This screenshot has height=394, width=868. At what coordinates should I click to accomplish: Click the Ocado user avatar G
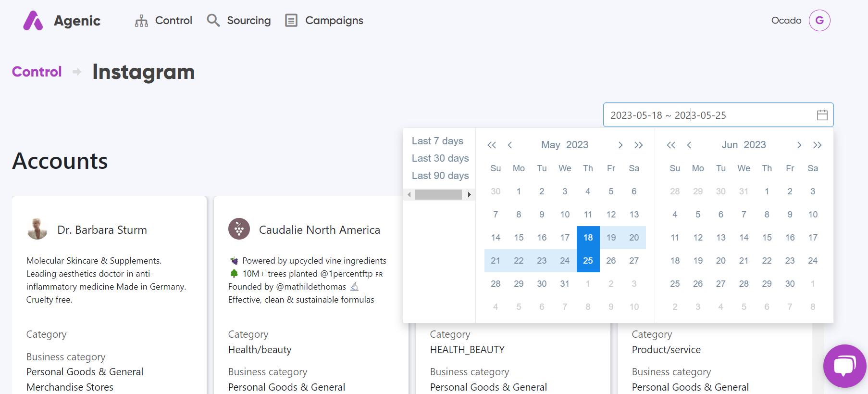[819, 21]
